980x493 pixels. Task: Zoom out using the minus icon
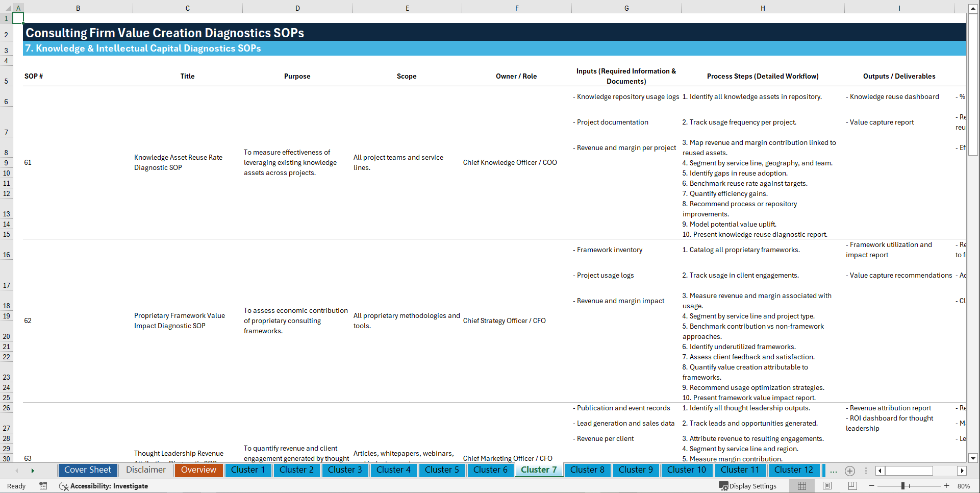(872, 486)
